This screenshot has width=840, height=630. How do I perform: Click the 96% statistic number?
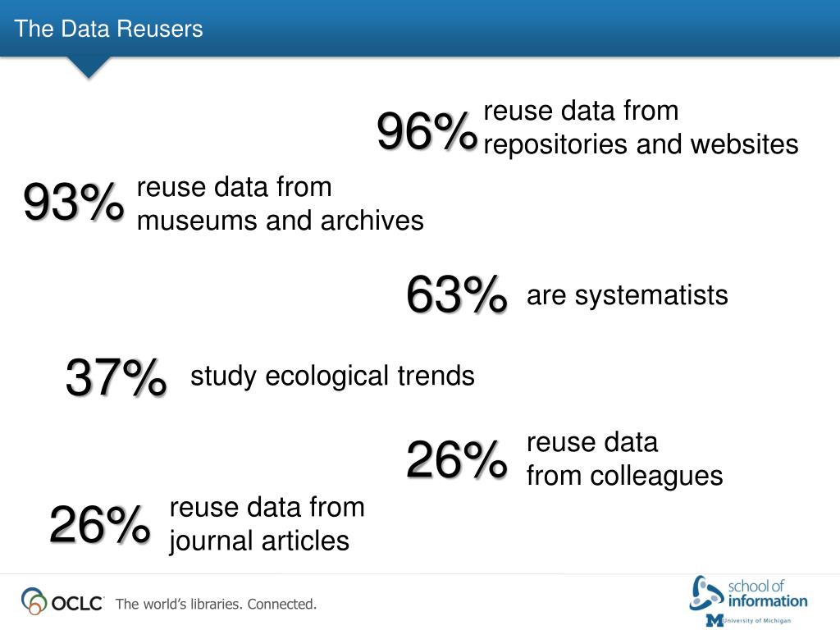click(427, 131)
